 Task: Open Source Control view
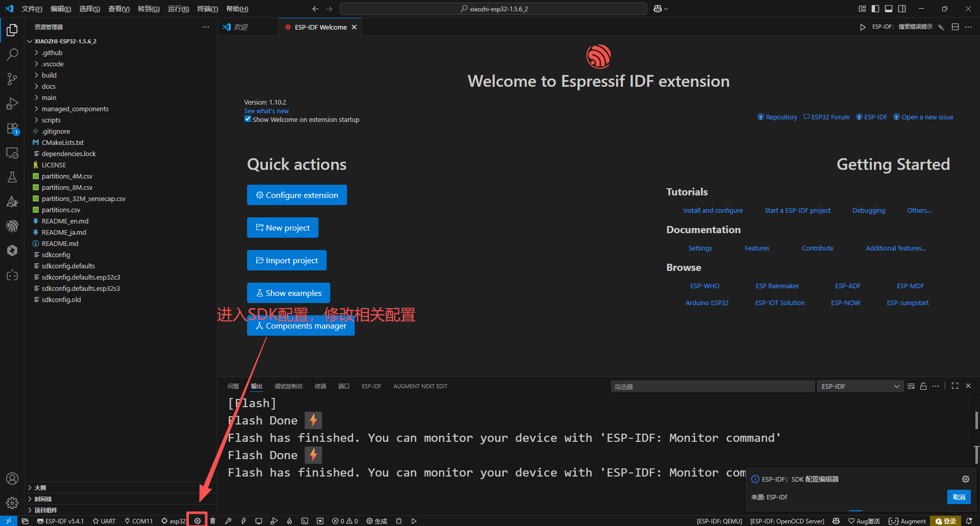point(12,79)
